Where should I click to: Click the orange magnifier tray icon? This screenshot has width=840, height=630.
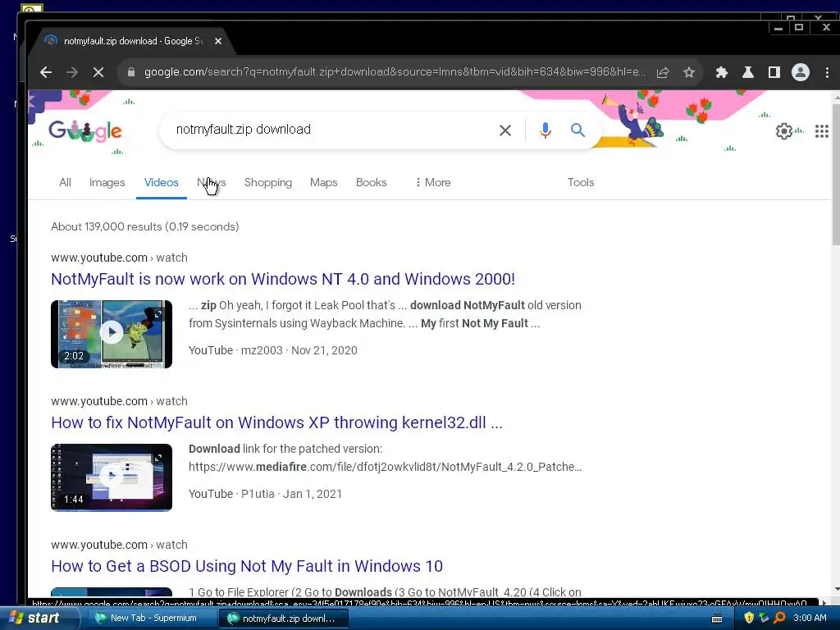pyautogui.click(x=779, y=619)
